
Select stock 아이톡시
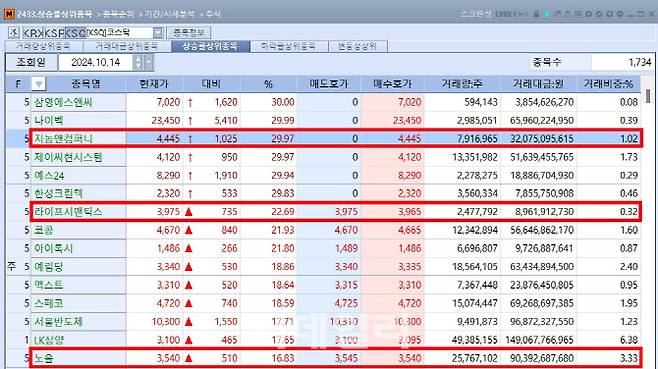[54, 248]
